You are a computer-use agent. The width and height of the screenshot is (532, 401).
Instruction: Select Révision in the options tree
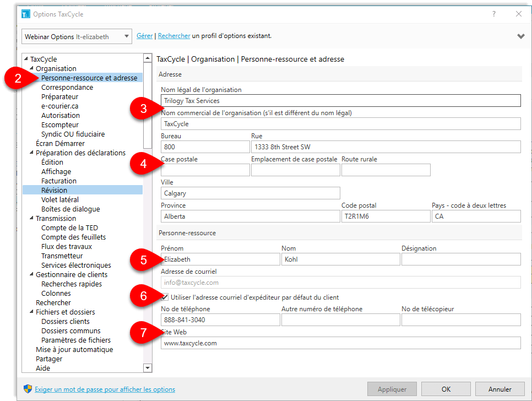click(55, 191)
